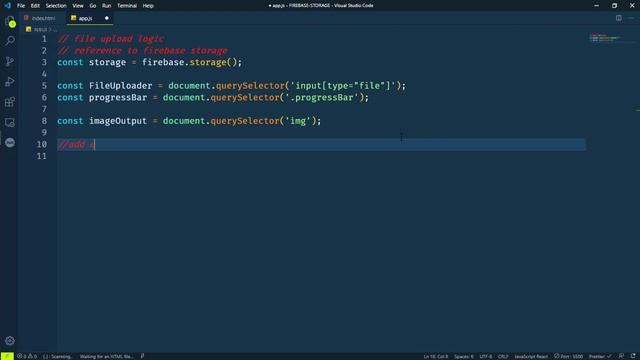Click the '.progressBar' selector string

[322, 98]
